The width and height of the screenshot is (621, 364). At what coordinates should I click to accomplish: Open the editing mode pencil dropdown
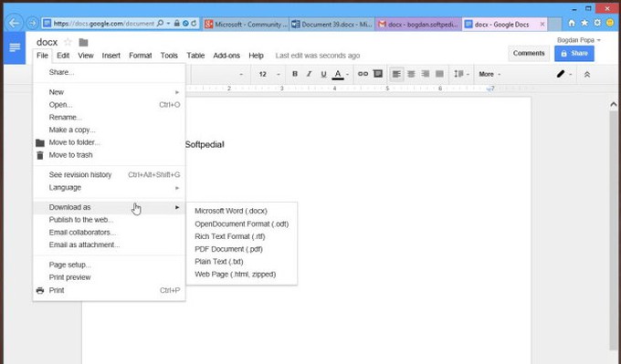click(564, 74)
